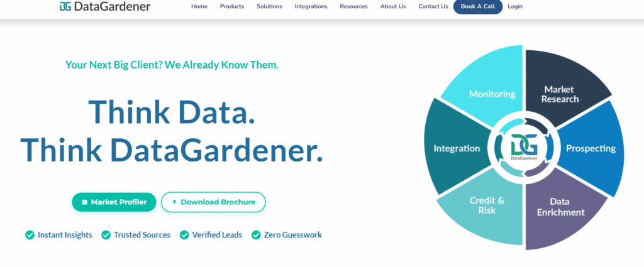Click the checkmark icon beside Zero Guesswork
The width and height of the screenshot is (644, 267).
pyautogui.click(x=257, y=235)
